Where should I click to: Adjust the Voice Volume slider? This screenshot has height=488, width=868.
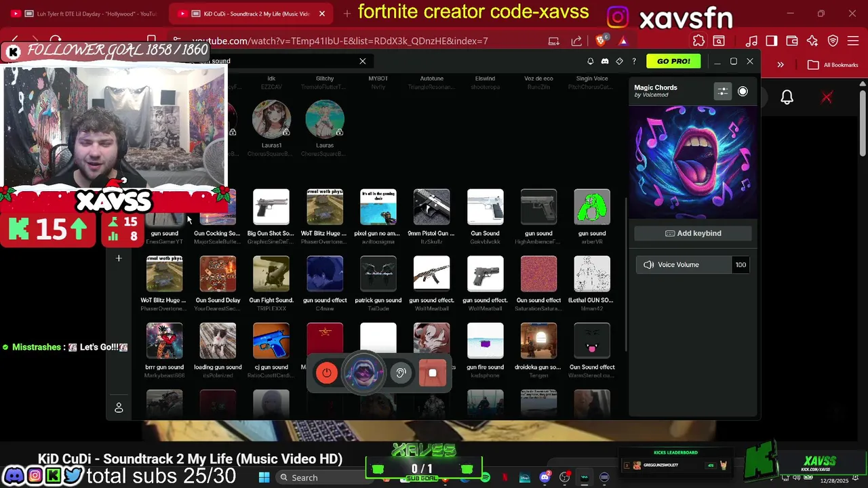click(x=684, y=265)
